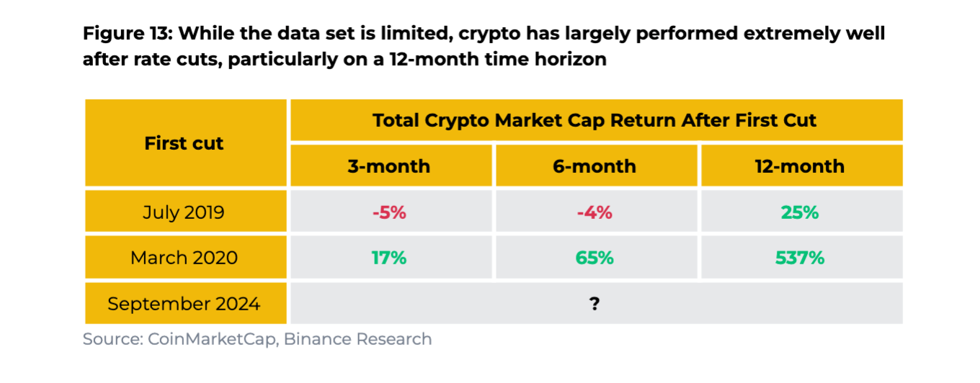
Task: Click the question mark in the last row
Action: (x=594, y=304)
